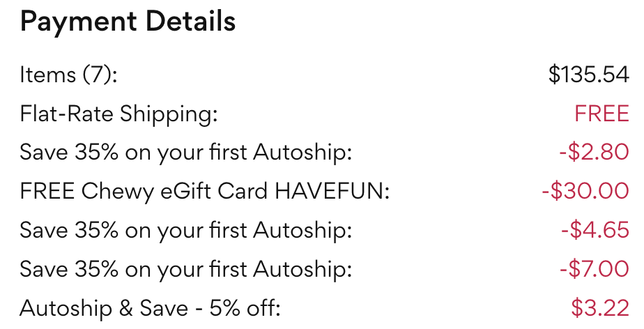Click the Payment Details heading
This screenshot has height=329, width=644.
point(128,24)
